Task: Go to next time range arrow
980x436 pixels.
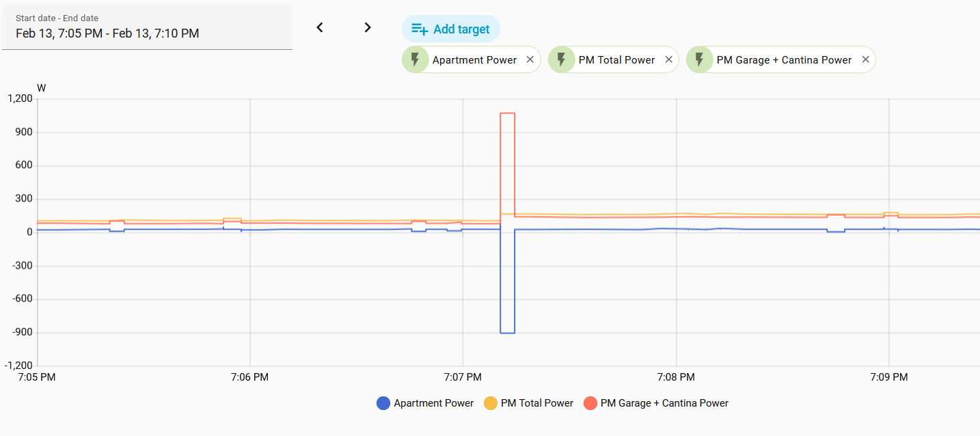Action: pyautogui.click(x=368, y=27)
